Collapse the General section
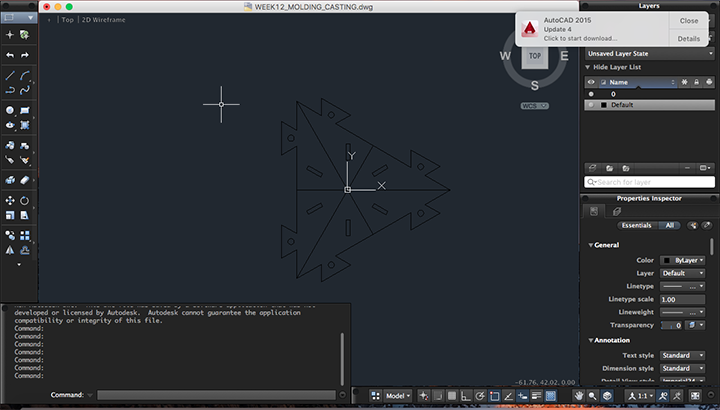 coord(591,245)
